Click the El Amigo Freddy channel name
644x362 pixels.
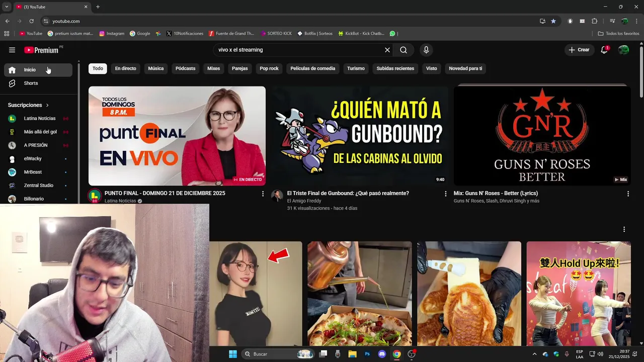pos(304,201)
